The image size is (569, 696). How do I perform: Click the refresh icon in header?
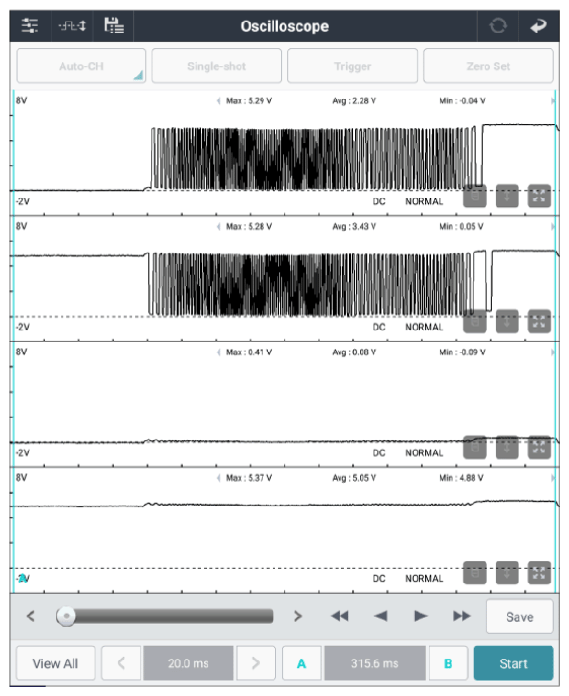click(x=498, y=26)
